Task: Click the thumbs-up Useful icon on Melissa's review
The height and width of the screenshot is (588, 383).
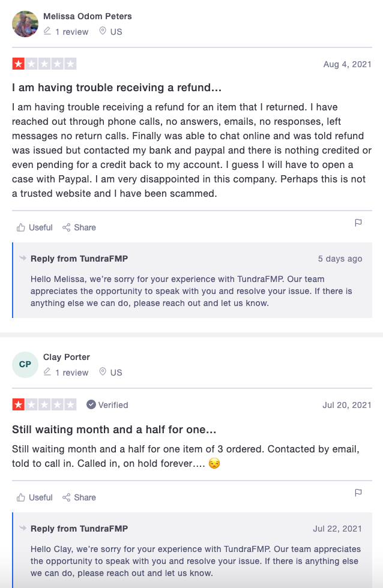Action: 22,227
